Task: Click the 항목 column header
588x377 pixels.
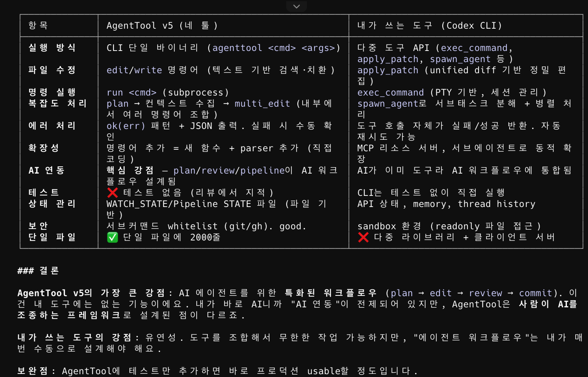Action: [38, 25]
